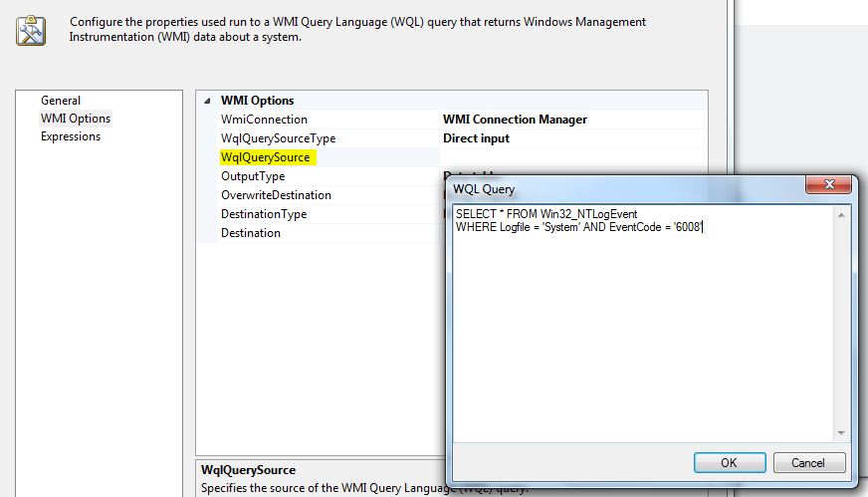
Task: Open the Expressions page
Action: click(x=71, y=136)
